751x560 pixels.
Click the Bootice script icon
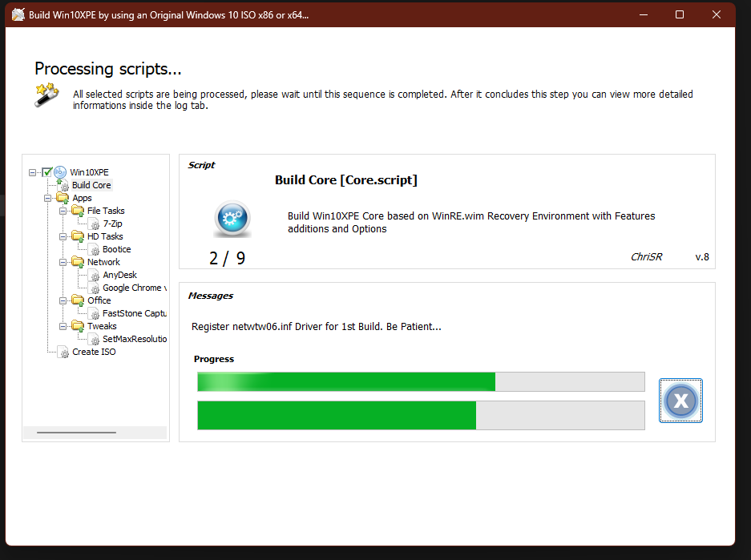95,249
